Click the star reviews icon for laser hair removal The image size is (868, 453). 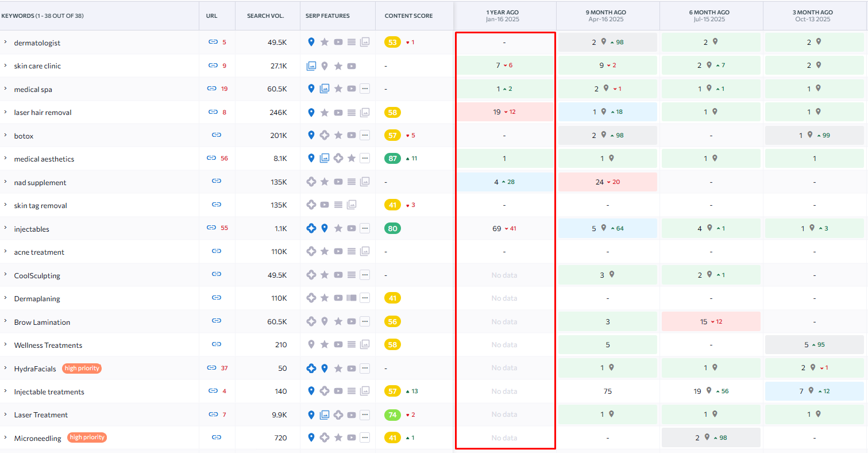[325, 113]
